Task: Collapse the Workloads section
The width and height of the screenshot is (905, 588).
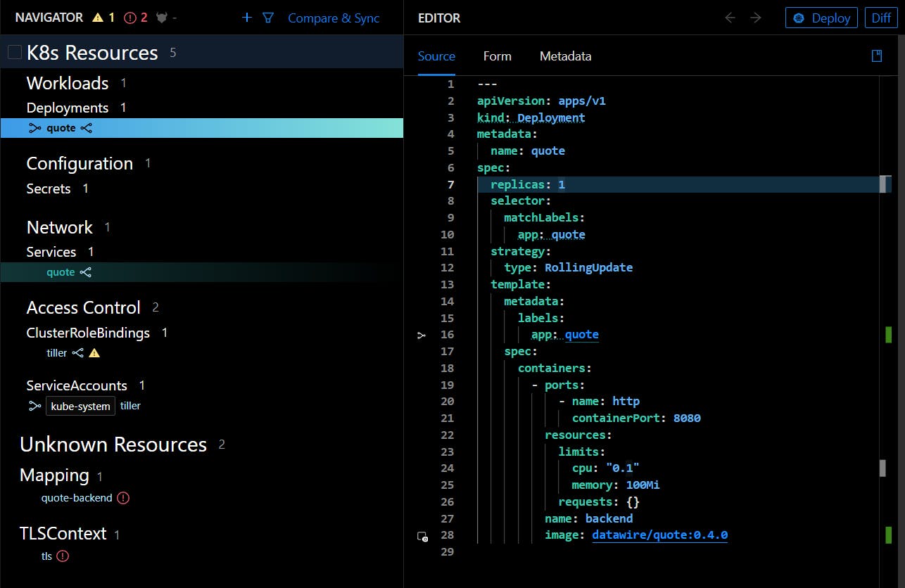Action: coord(68,83)
